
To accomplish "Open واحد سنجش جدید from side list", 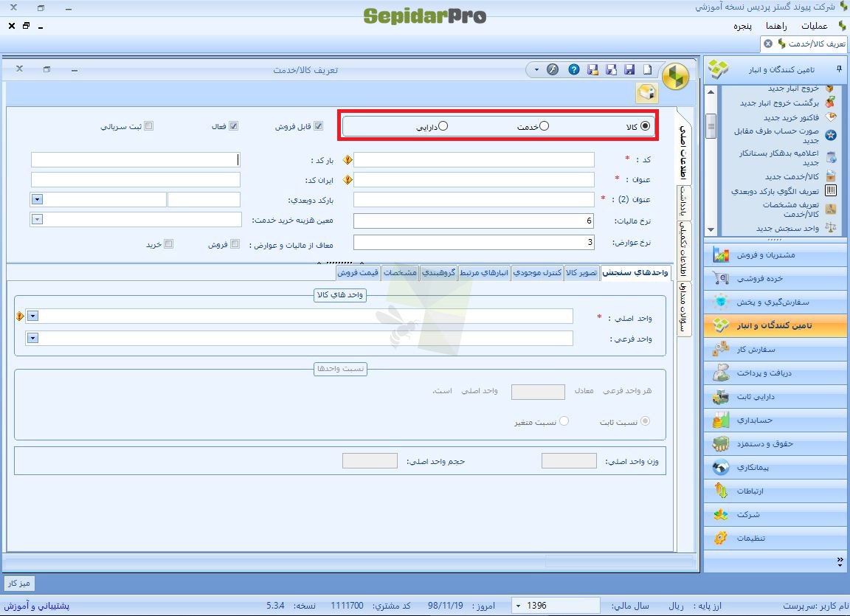I will click(x=788, y=229).
